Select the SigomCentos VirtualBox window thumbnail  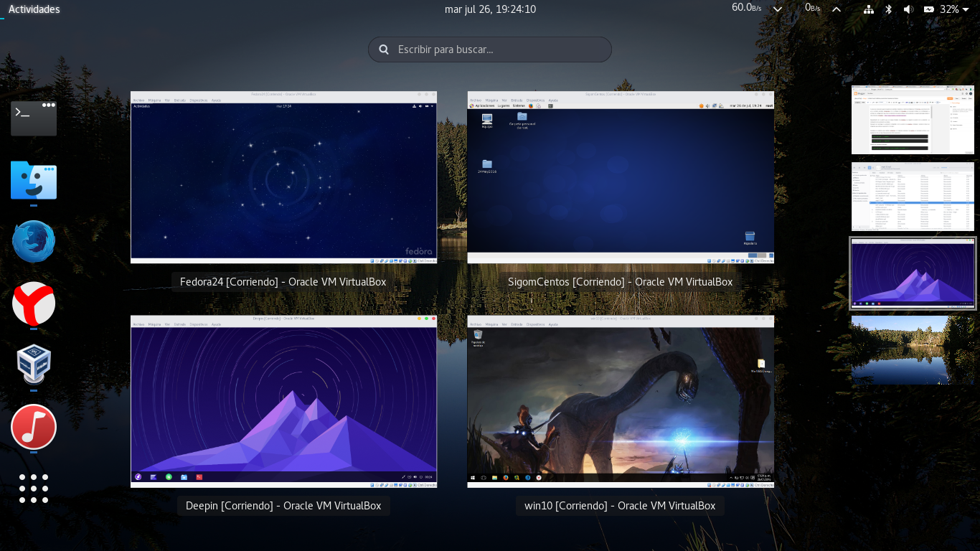(x=621, y=177)
